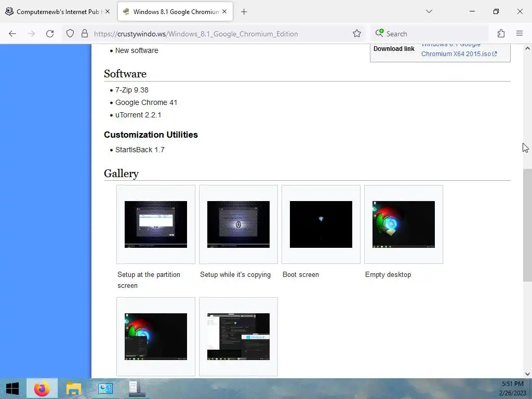Open the dark windows screenshot thumbnail in second row
Viewport: 532px width, 399px height.
coord(238,337)
